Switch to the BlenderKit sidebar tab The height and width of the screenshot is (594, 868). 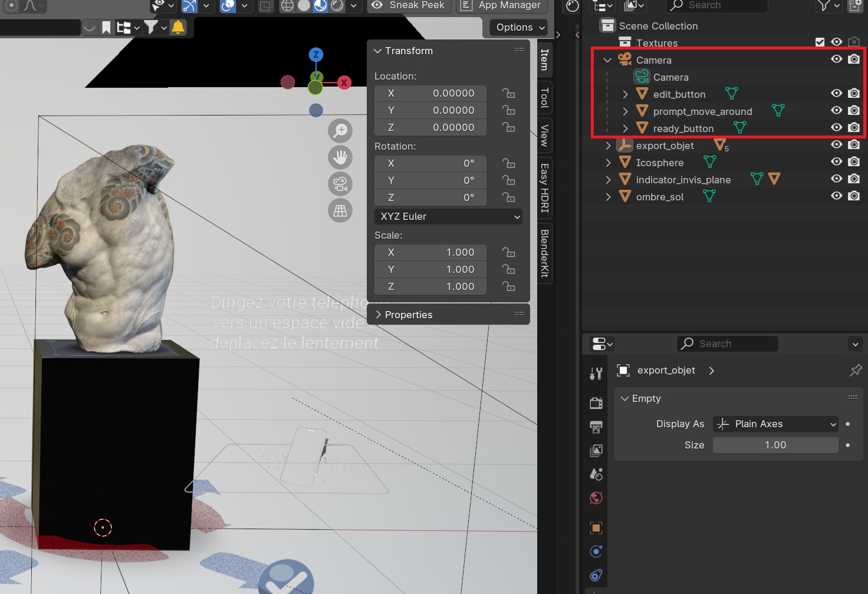(545, 253)
